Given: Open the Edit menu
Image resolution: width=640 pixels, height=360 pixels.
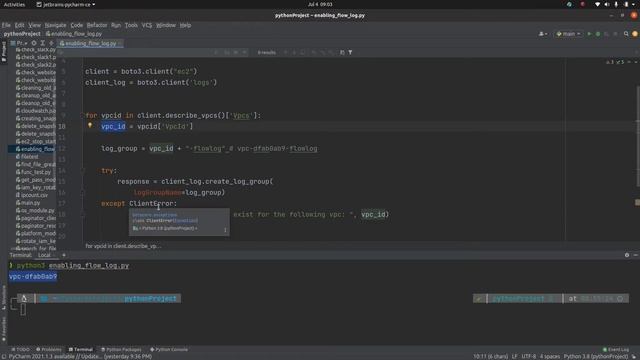Looking at the screenshot, I should (x=19, y=25).
